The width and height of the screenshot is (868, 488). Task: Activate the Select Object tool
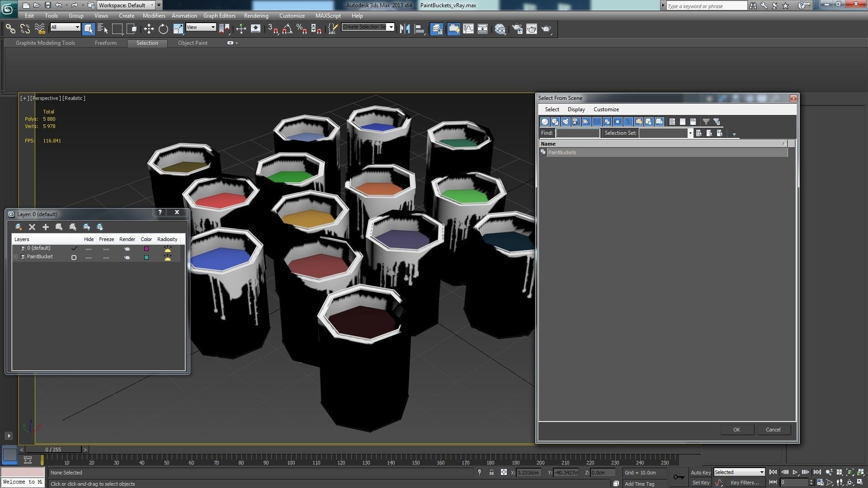(x=88, y=29)
